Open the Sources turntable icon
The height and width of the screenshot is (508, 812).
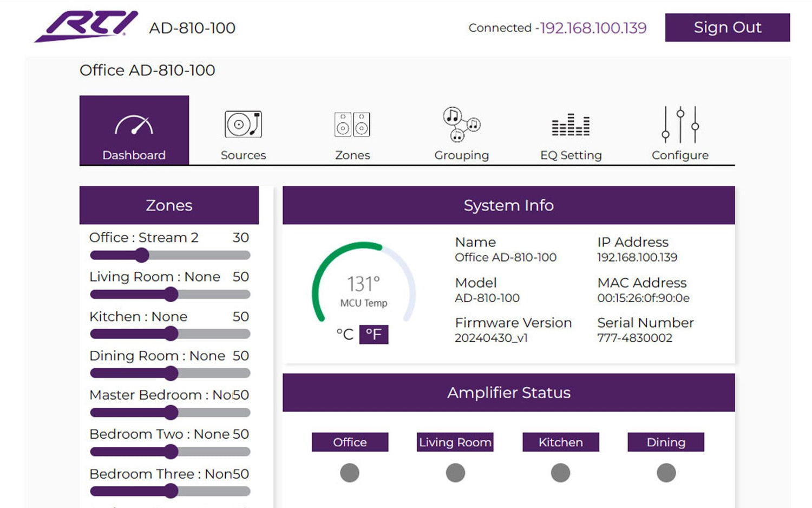click(243, 125)
